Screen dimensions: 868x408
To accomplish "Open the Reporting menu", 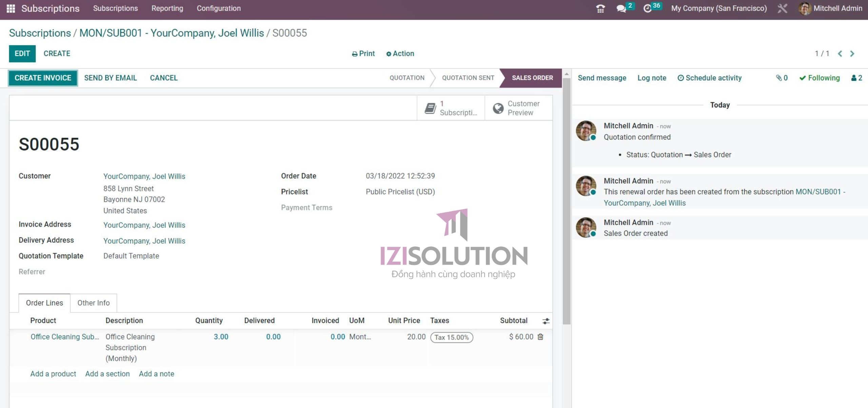I will tap(167, 8).
